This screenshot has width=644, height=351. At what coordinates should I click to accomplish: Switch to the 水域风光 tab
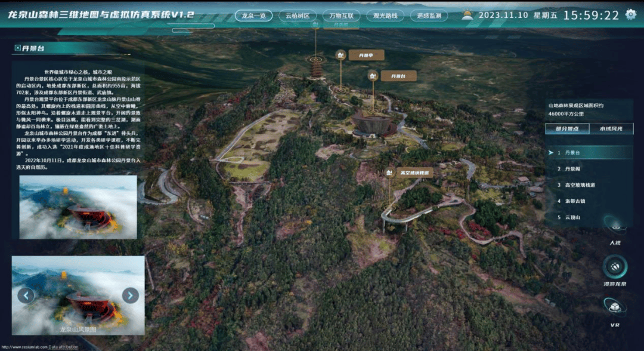(611, 129)
